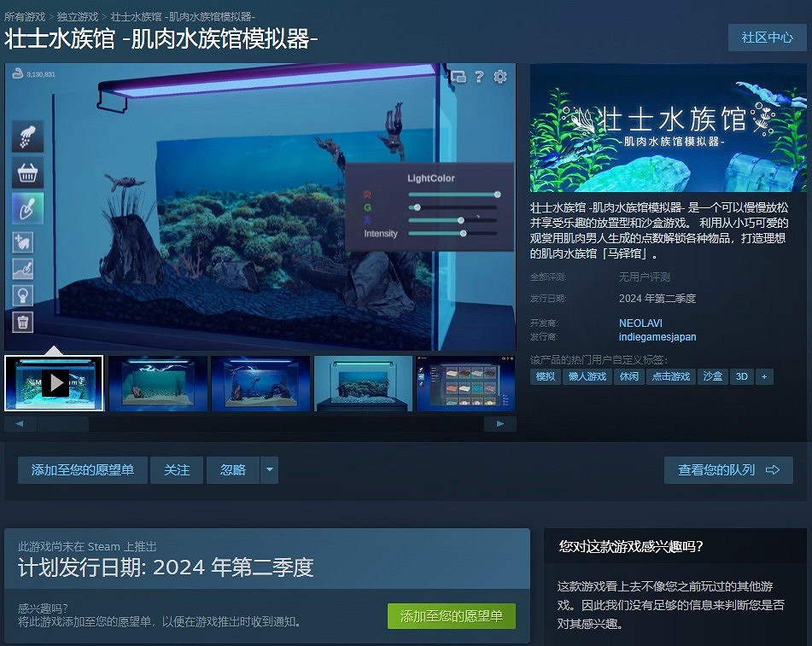Select the 沙盒 tag

(712, 376)
